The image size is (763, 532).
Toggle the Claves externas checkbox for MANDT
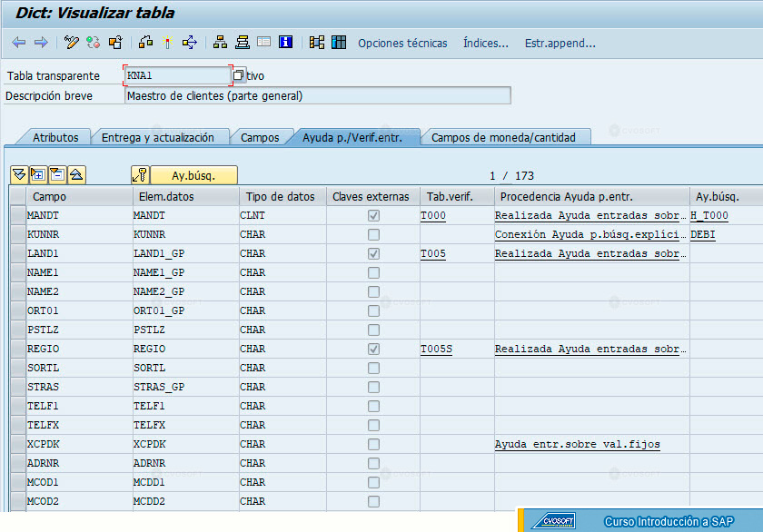(x=373, y=215)
